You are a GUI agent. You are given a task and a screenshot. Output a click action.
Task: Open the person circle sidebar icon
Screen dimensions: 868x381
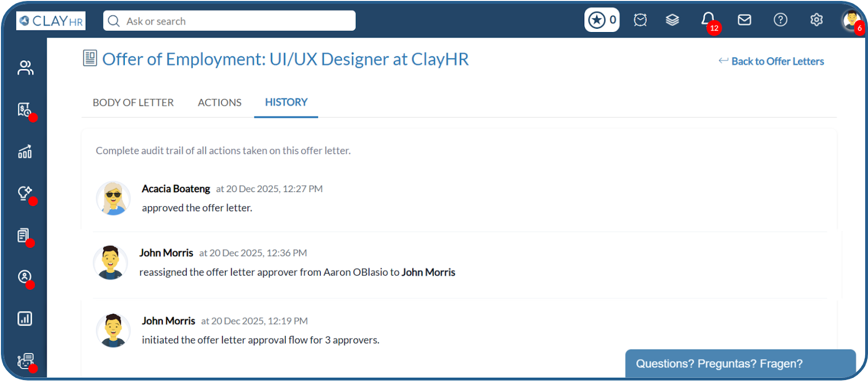(25, 277)
